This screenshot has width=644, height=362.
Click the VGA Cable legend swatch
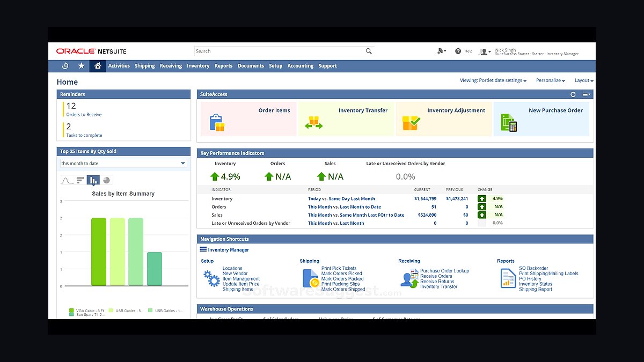[71, 311]
